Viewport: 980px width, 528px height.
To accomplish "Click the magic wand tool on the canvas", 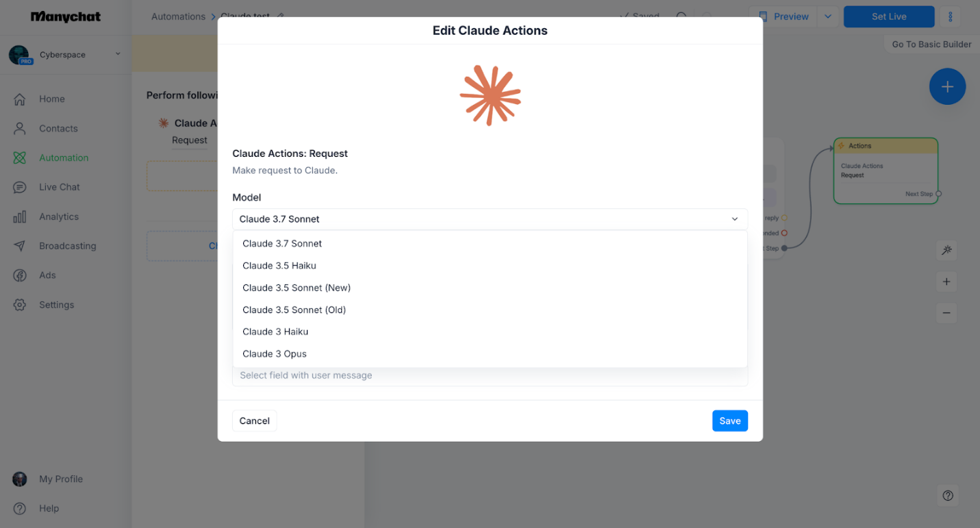I will [x=946, y=251].
